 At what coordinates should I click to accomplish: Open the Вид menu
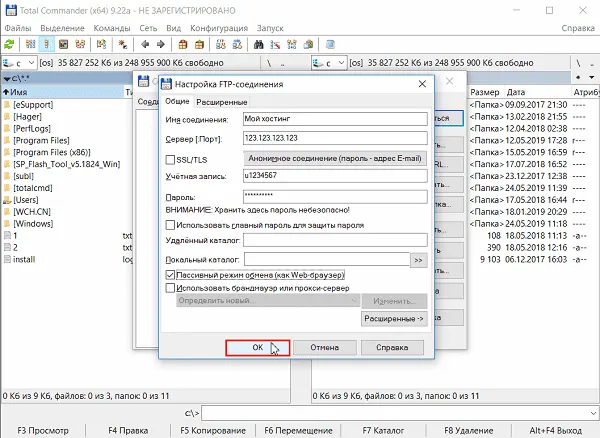tap(173, 28)
